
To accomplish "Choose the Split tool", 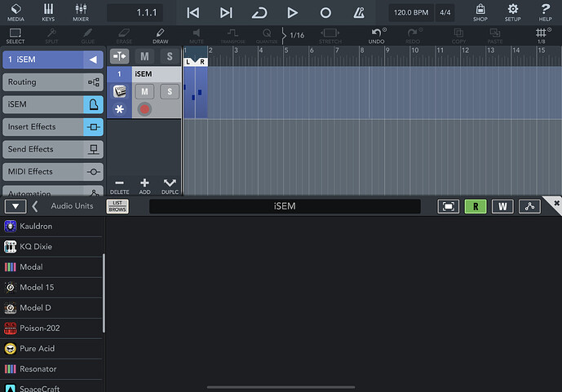I will coord(51,36).
